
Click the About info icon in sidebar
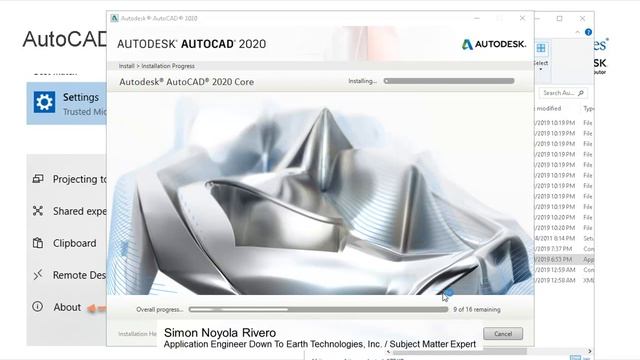[x=38, y=307]
